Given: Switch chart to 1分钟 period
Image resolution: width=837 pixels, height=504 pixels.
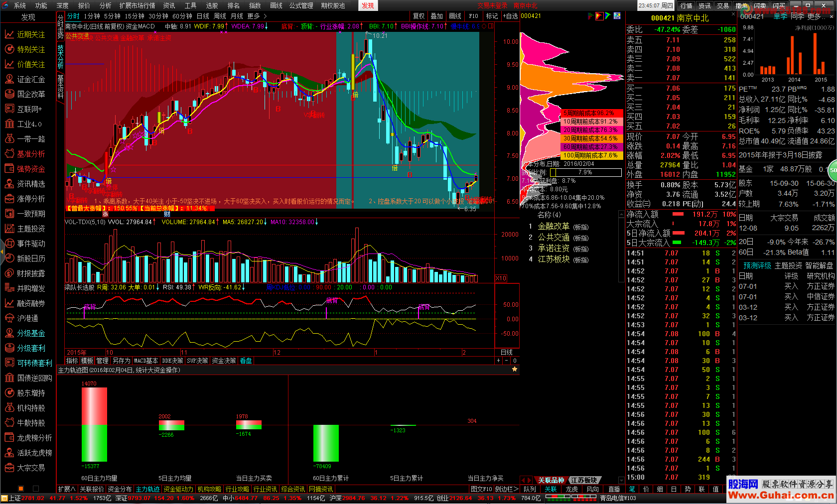Looking at the screenshot, I should coord(92,16).
